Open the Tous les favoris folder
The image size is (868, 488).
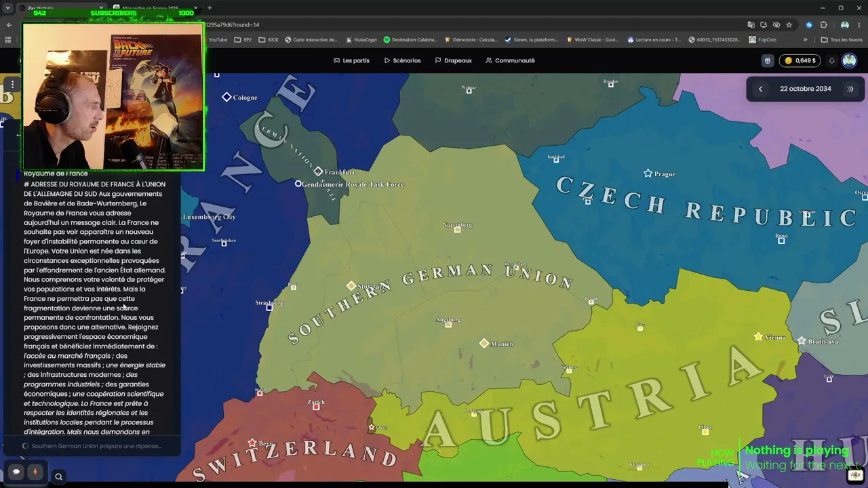coord(842,40)
